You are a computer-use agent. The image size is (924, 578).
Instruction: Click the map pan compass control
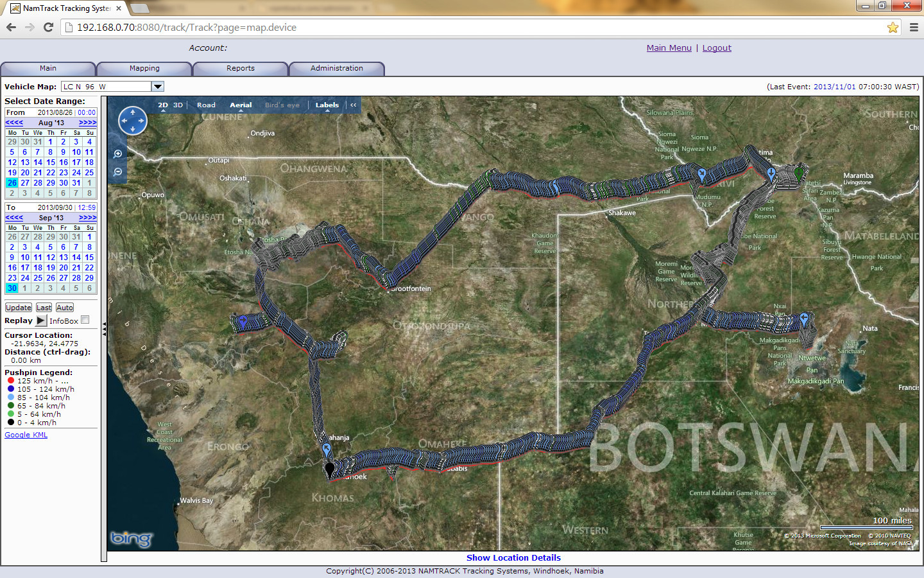tap(133, 121)
